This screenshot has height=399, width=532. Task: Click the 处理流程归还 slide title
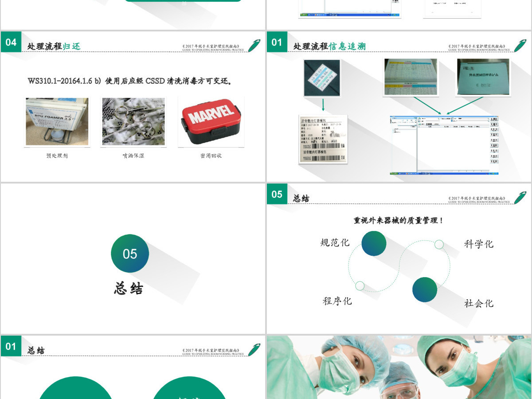point(54,46)
